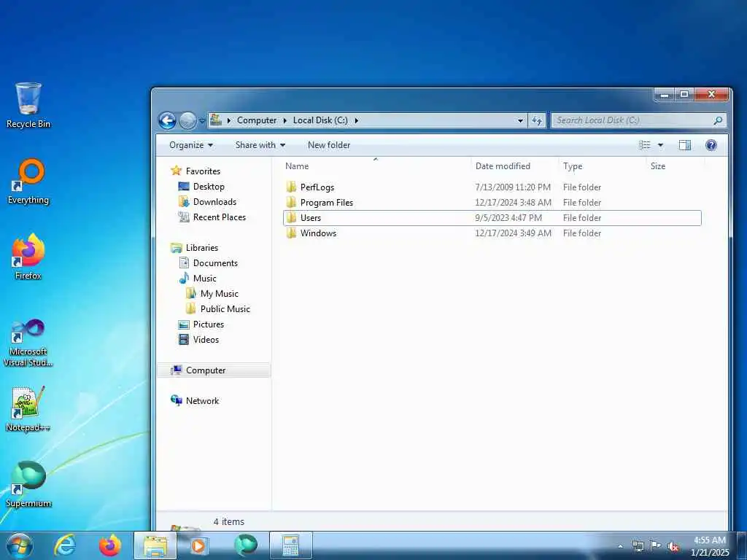The image size is (747, 560).
Task: Click the Refresh button beside address bar
Action: [x=537, y=120]
